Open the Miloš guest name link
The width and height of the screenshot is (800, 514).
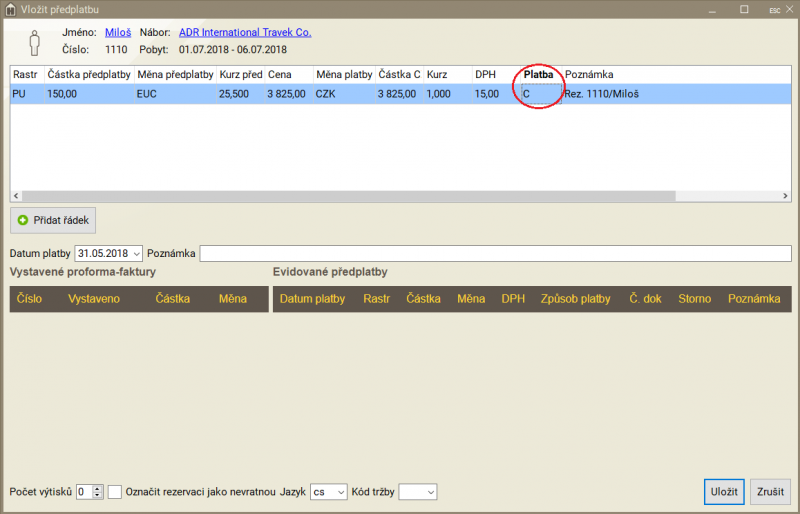pyautogui.click(x=118, y=32)
